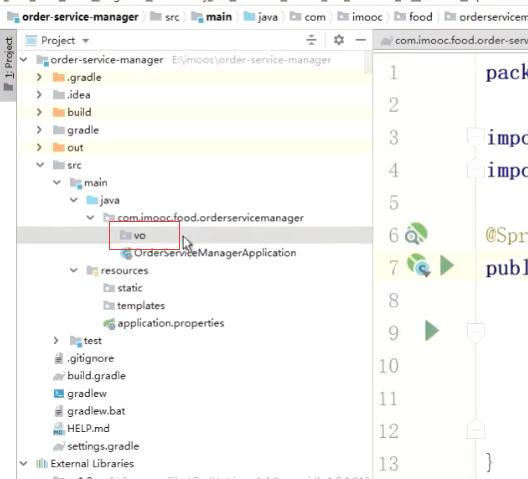Run the class from line 7 gutter
This screenshot has width=528, height=479.
[447, 266]
